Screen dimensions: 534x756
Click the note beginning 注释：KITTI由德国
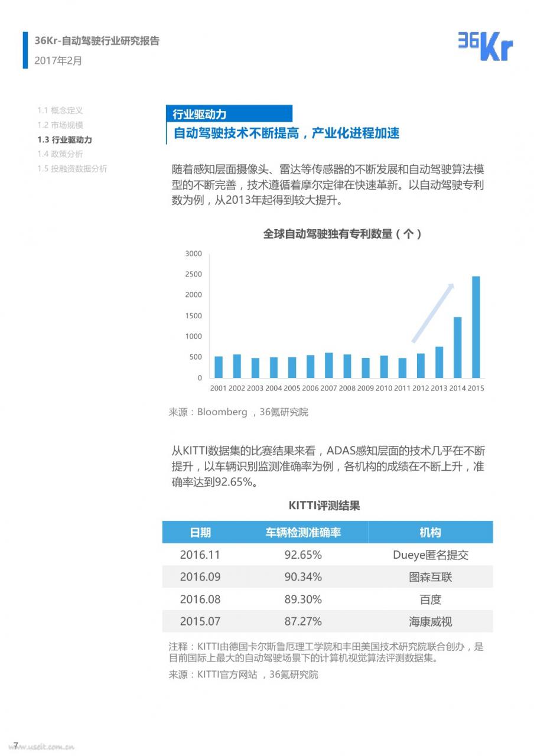[326, 652]
